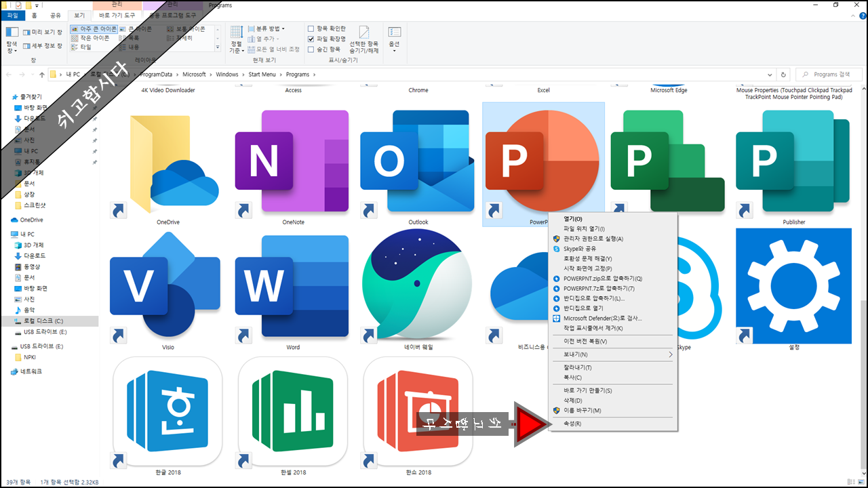This screenshot has width=868, height=488.
Task: Open the 탐색 창 dropdown
Action: pyautogui.click(x=12, y=39)
